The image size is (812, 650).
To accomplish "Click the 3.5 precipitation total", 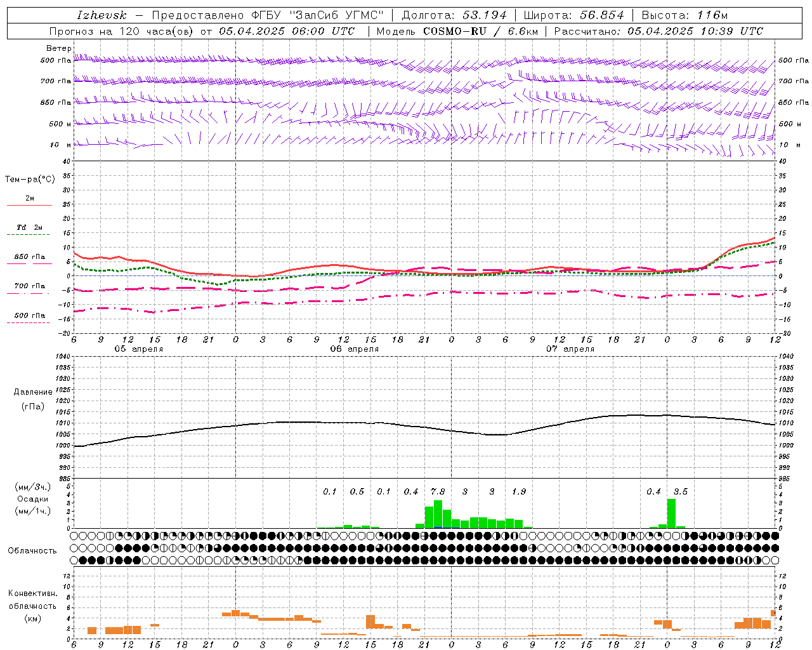I will 680,492.
